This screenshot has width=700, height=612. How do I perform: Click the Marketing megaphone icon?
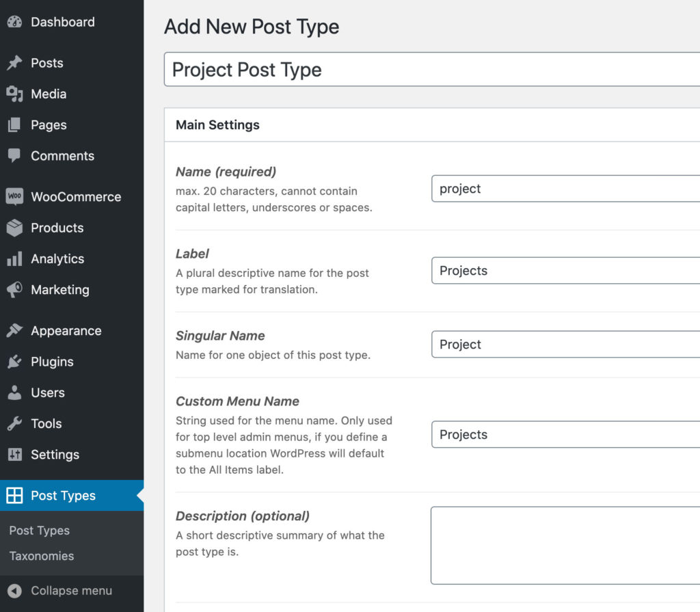pyautogui.click(x=14, y=290)
